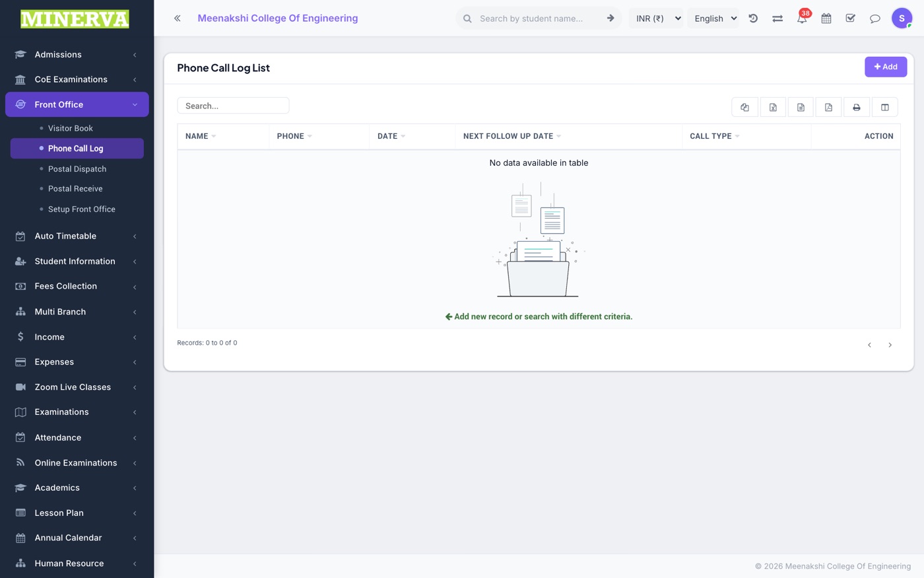The height and width of the screenshot is (578, 924).
Task: Open the English language dropdown
Action: pyautogui.click(x=714, y=18)
